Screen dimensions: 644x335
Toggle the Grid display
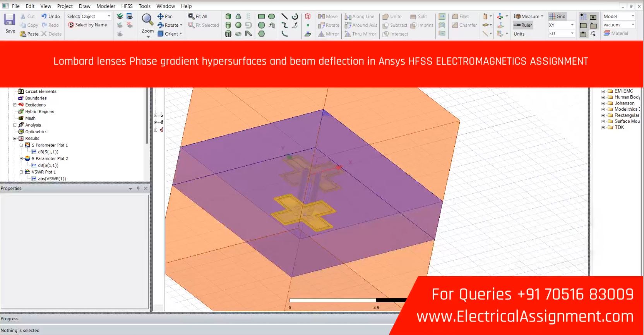[x=557, y=16]
